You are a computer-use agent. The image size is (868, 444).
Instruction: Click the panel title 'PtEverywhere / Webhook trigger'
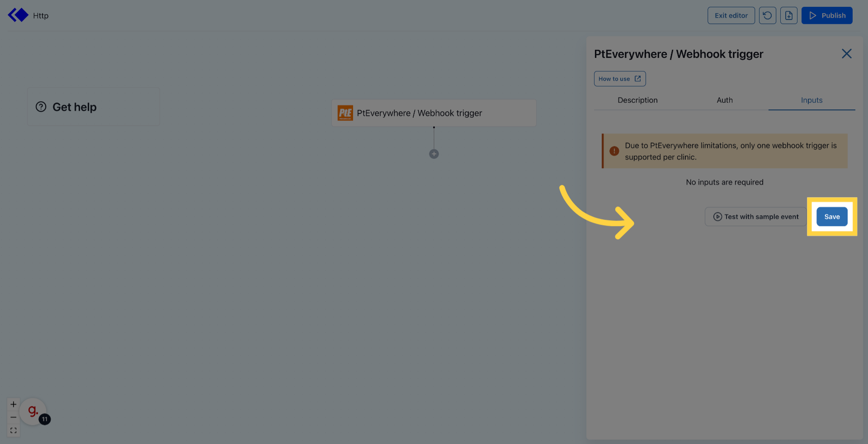click(x=679, y=54)
